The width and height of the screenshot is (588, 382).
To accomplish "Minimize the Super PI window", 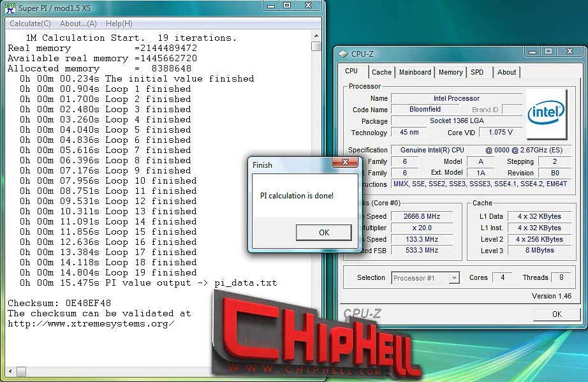I will click(x=271, y=5).
